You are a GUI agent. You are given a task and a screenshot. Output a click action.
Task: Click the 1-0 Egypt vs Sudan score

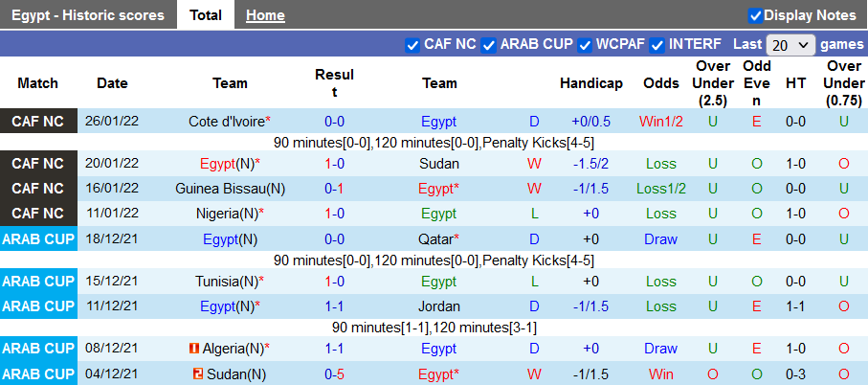334,164
